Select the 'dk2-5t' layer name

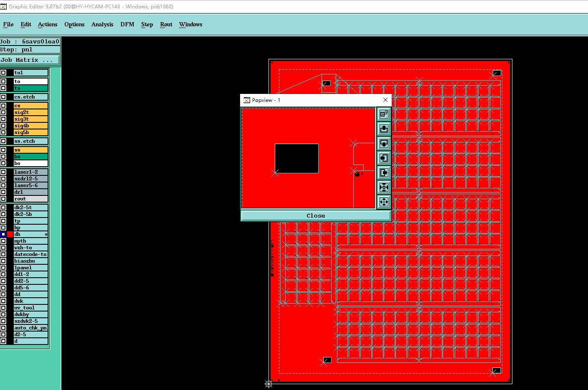coord(31,208)
